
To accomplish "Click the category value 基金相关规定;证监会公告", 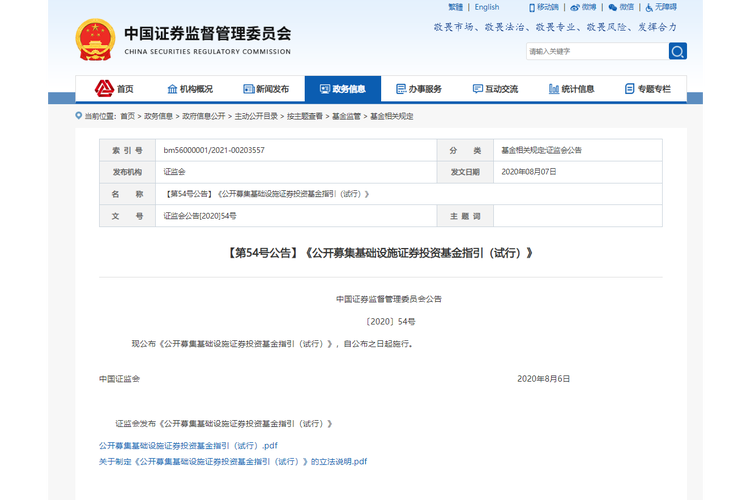I will pos(541,150).
